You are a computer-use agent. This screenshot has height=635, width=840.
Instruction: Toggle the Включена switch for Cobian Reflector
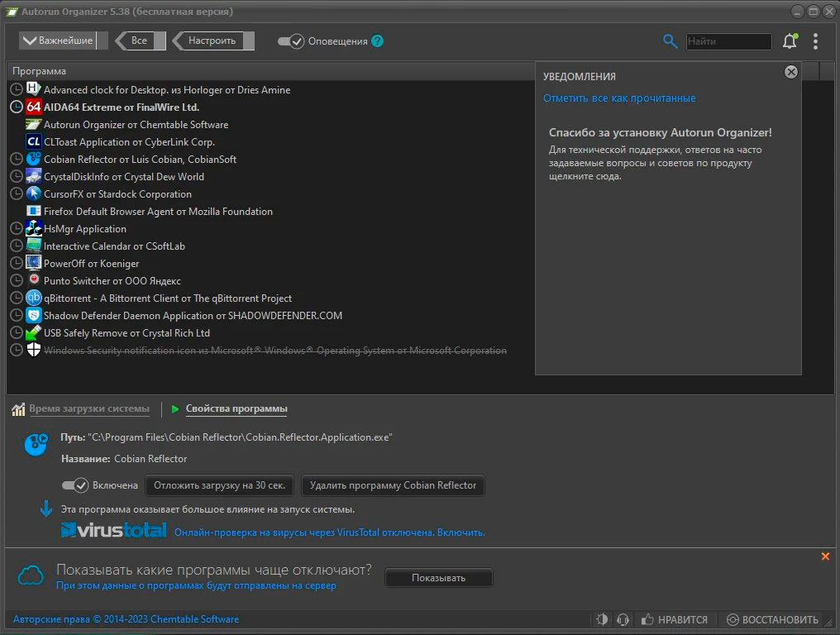coord(75,485)
